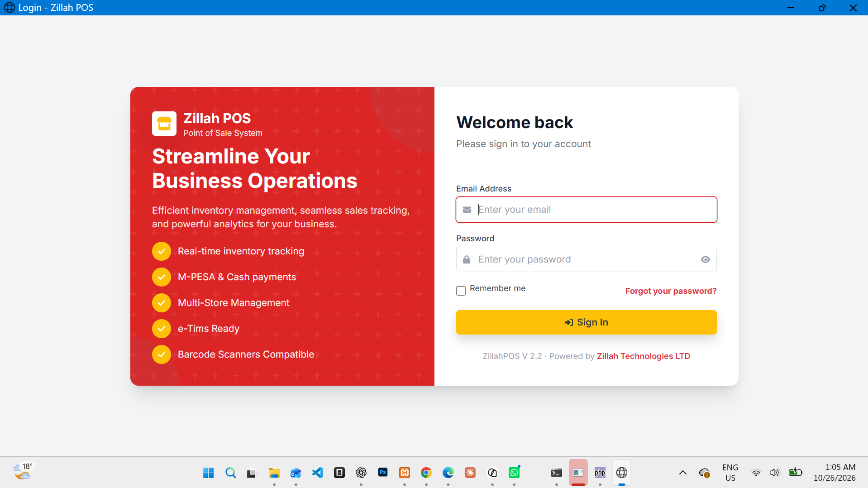The image size is (868, 488).
Task: Open the Windows Start menu
Action: point(209,473)
